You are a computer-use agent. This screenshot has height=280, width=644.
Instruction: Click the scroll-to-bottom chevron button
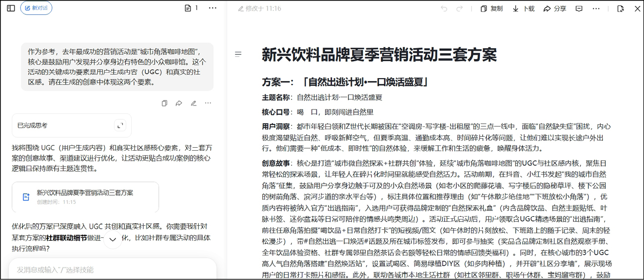click(113, 239)
